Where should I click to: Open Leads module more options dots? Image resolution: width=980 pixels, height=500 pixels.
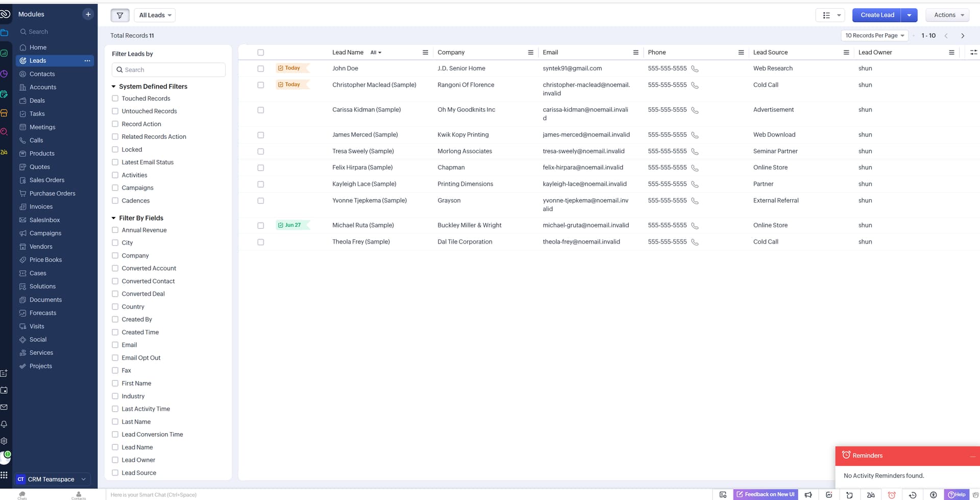click(87, 61)
